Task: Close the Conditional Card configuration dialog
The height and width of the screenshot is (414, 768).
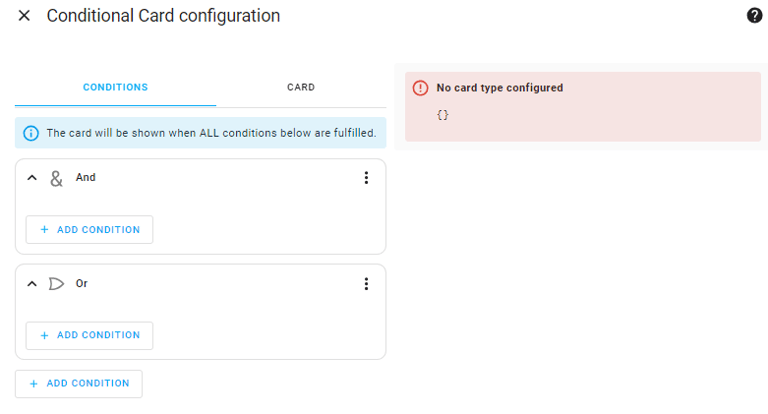Action: click(x=24, y=16)
